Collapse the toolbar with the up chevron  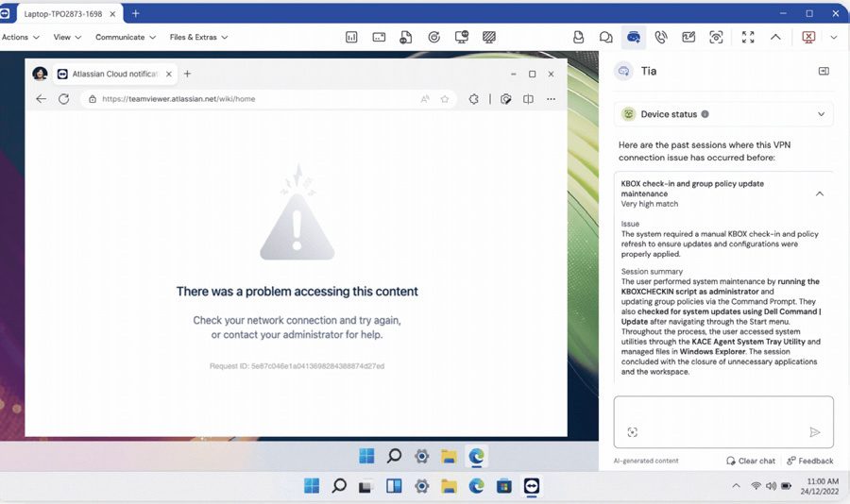coord(775,38)
